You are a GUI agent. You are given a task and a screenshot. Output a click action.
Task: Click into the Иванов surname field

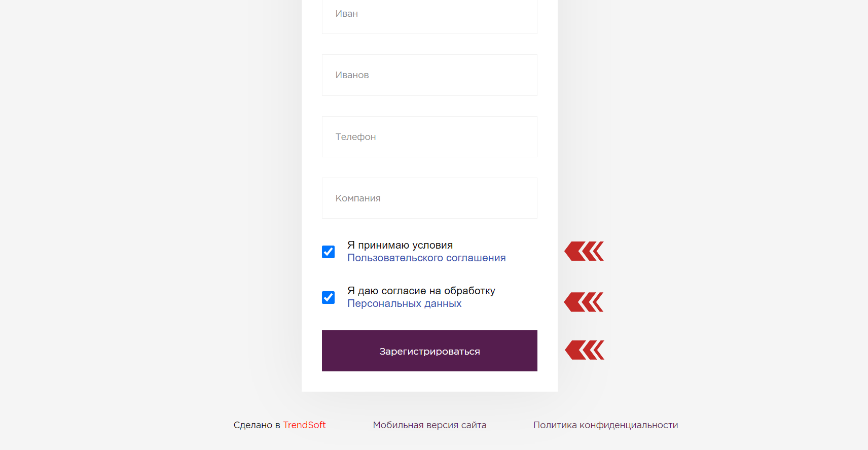pos(429,75)
